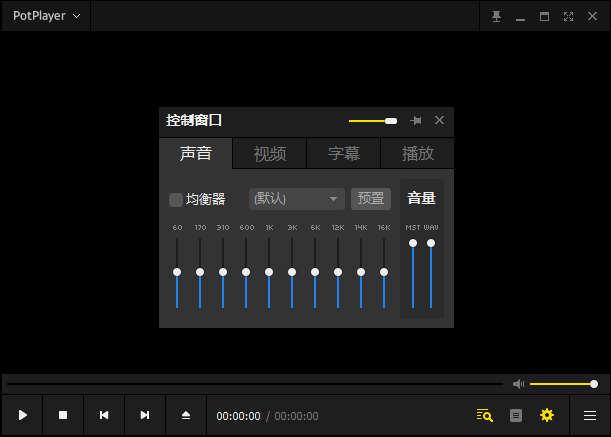Open the hamburger menu icon

pos(590,416)
